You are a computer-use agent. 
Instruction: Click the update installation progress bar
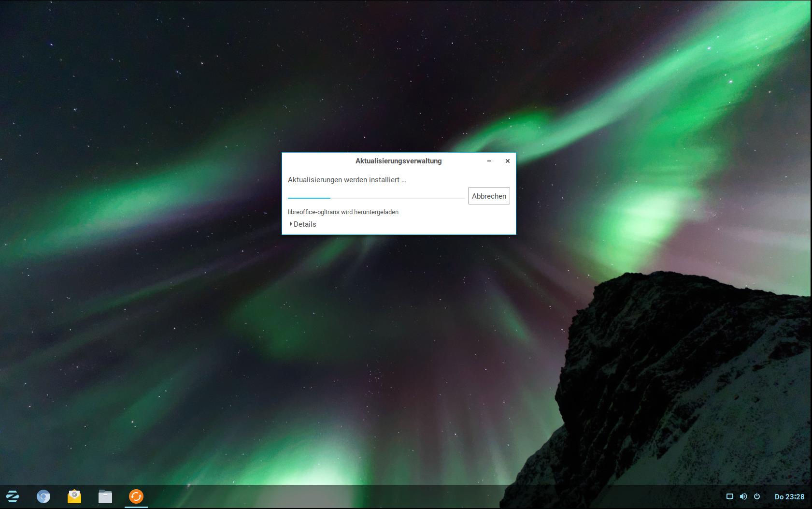pyautogui.click(x=376, y=198)
